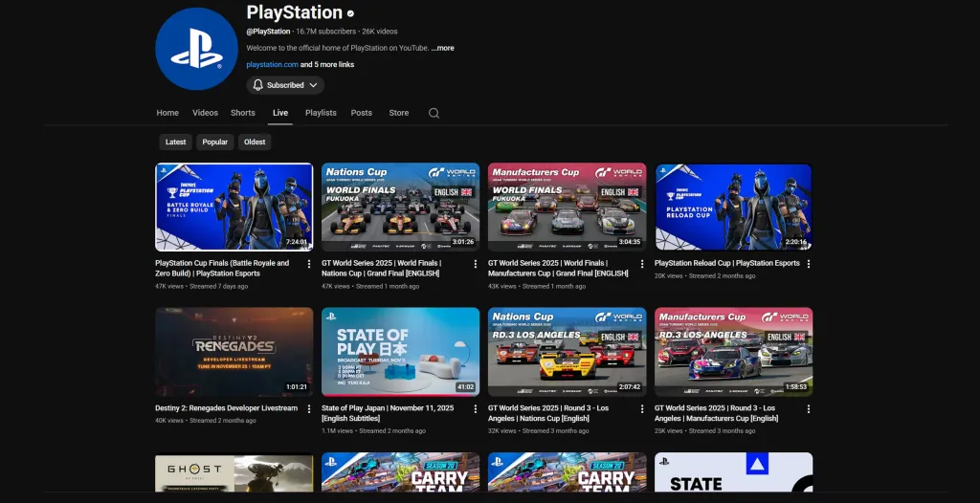Screen dimensions: 980x503
Task: Open Nations Cup World Finals Fukuoka thumbnail
Action: point(401,207)
